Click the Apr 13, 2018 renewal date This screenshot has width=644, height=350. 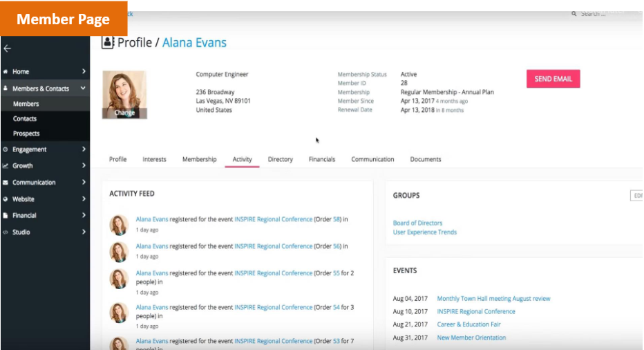pos(417,110)
